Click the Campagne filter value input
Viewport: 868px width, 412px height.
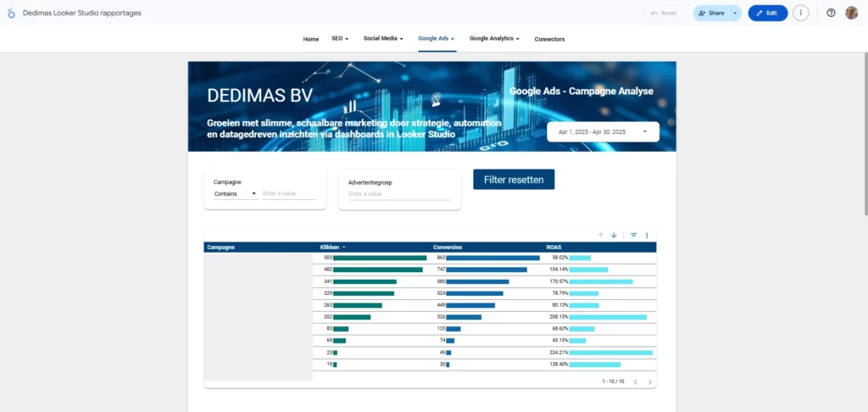tap(288, 194)
